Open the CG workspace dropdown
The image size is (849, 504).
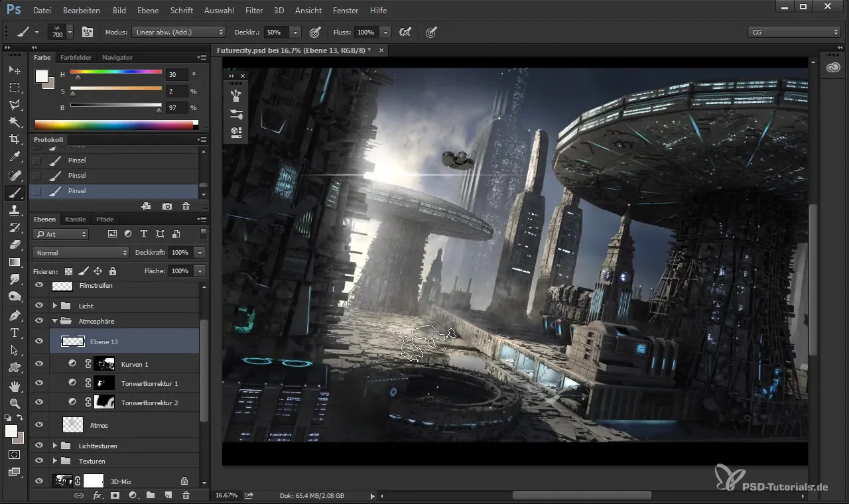(794, 32)
